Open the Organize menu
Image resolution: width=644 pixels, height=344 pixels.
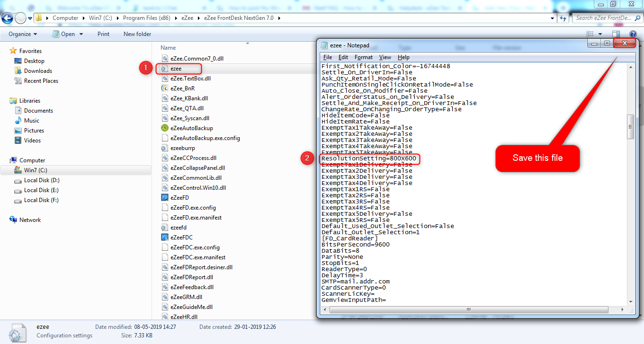click(x=23, y=34)
